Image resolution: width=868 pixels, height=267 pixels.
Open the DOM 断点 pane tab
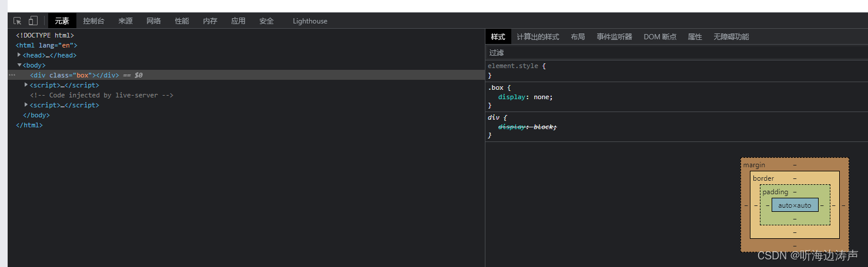pyautogui.click(x=660, y=36)
